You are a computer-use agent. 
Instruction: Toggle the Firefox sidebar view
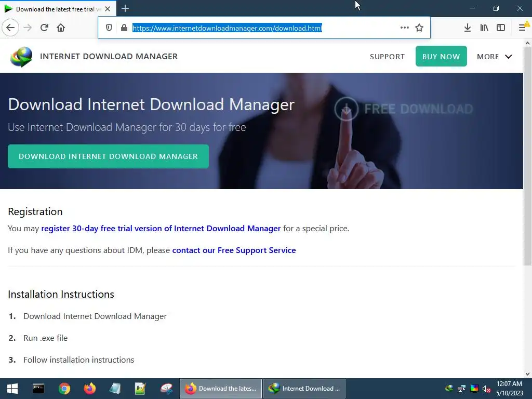click(x=501, y=28)
